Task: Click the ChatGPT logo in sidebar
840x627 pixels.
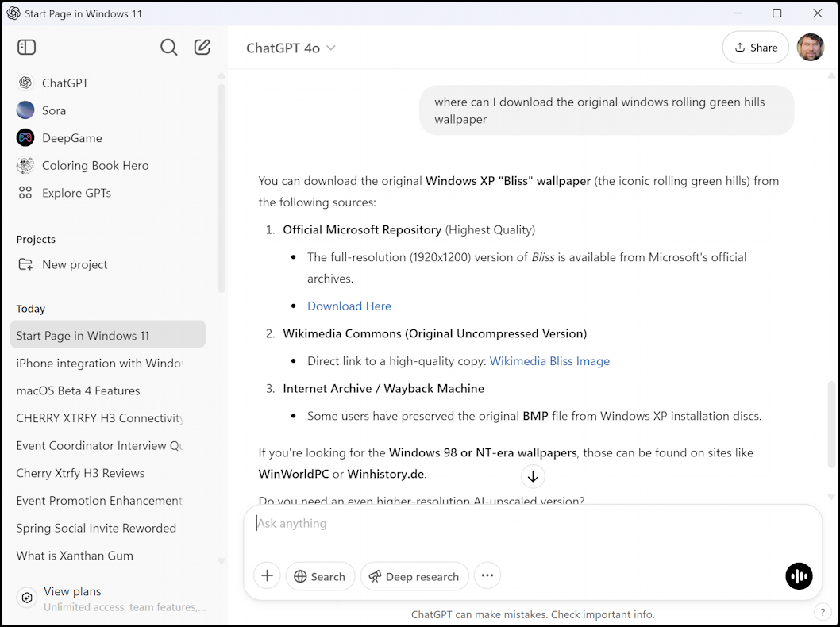Action: click(x=25, y=83)
